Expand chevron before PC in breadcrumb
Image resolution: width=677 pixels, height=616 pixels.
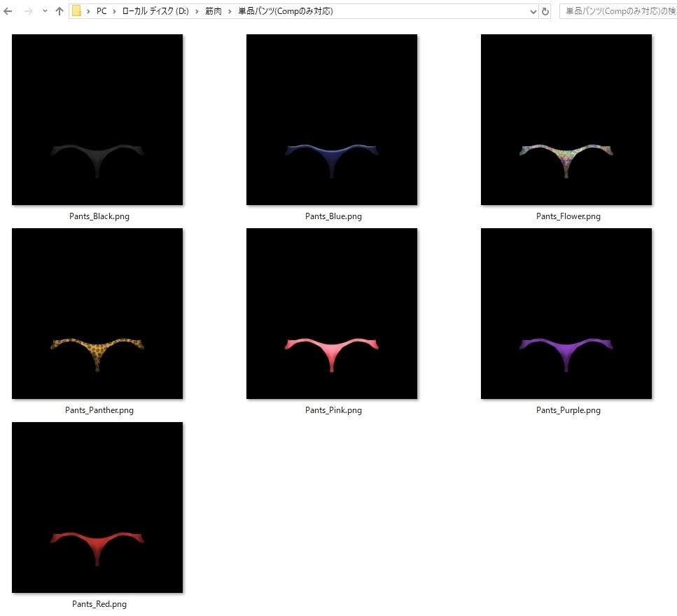point(88,11)
